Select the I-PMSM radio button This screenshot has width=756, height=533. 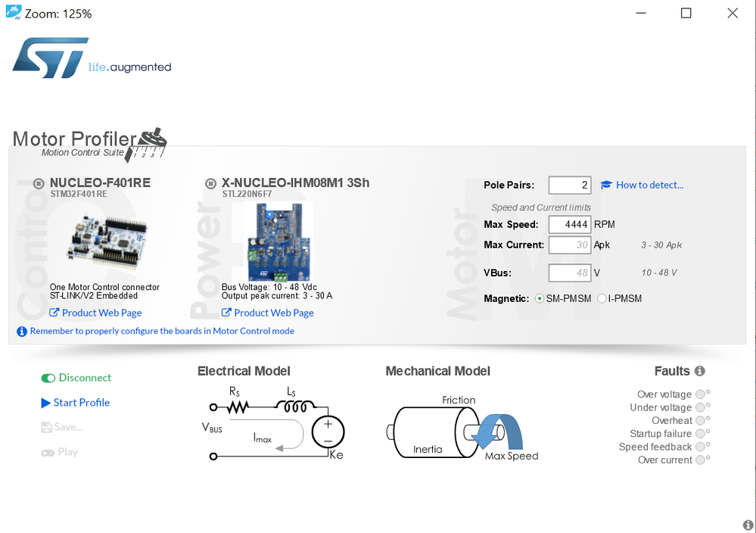(x=602, y=298)
